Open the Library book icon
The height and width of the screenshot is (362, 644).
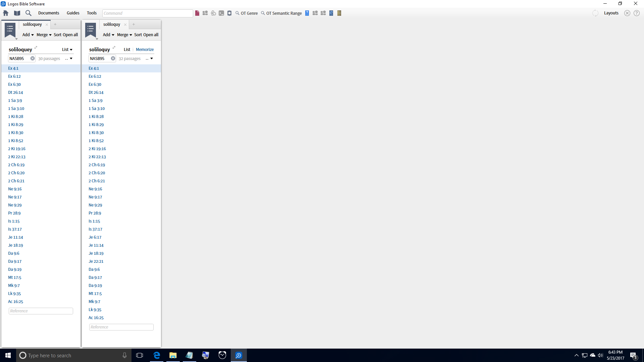pyautogui.click(x=17, y=13)
